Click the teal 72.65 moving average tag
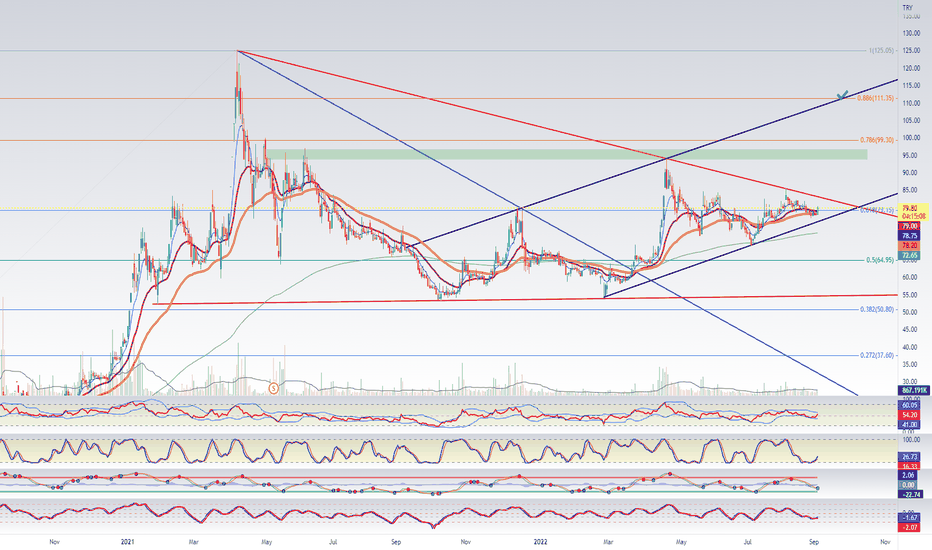Image resolution: width=932 pixels, height=550 pixels. (x=909, y=255)
